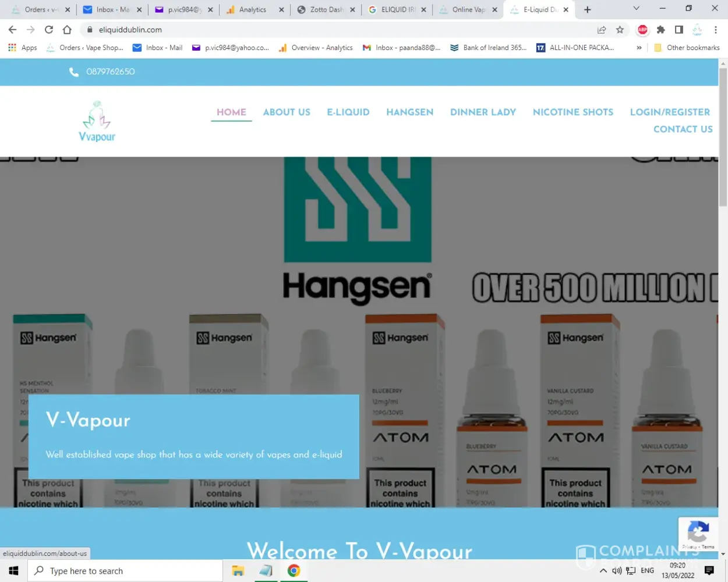Open File Explorer from the taskbar
Image resolution: width=728 pixels, height=582 pixels.
point(238,571)
